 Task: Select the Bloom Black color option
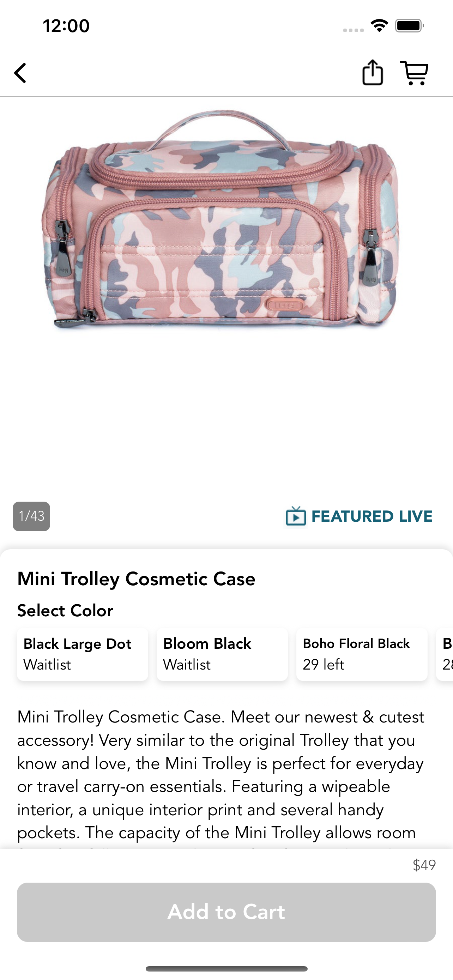(222, 654)
